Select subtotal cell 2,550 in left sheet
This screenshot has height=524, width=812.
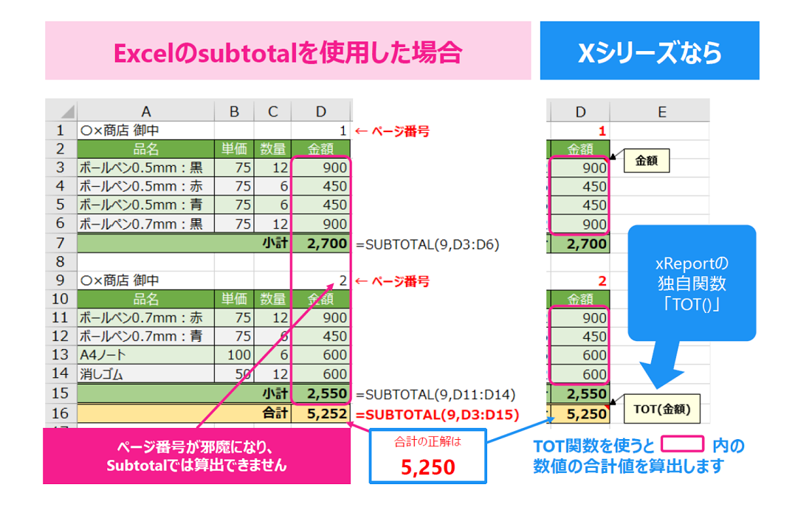click(x=321, y=393)
